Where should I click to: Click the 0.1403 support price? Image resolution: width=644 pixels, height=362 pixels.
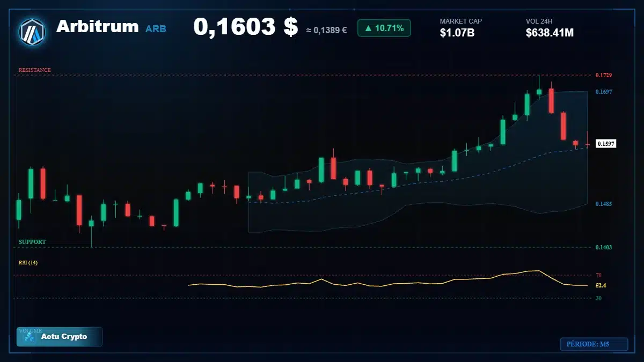(604, 247)
